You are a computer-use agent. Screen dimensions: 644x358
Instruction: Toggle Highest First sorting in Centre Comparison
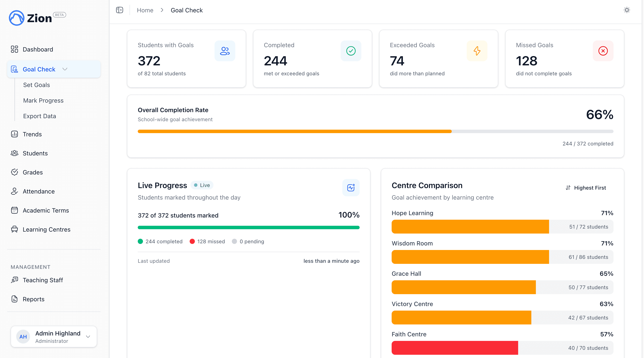586,188
